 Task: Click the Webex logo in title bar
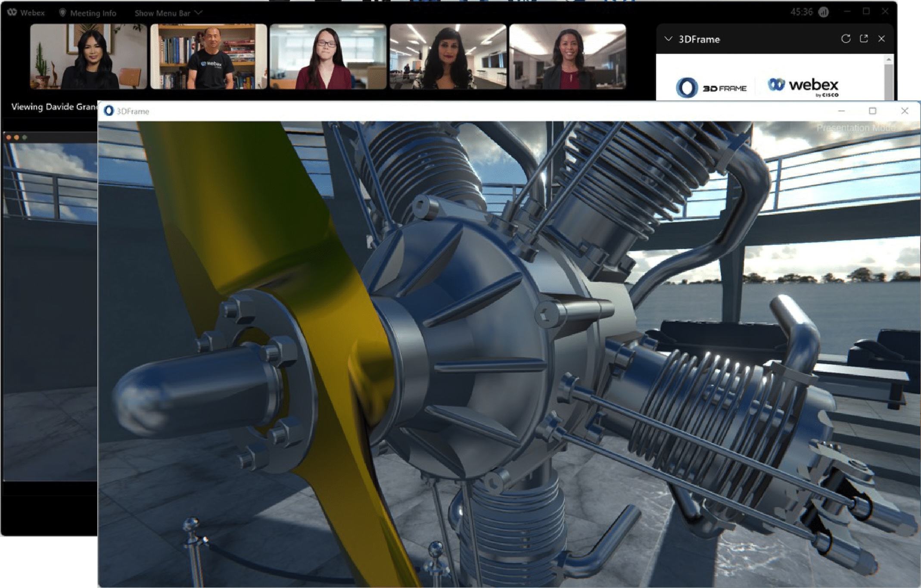12,12
